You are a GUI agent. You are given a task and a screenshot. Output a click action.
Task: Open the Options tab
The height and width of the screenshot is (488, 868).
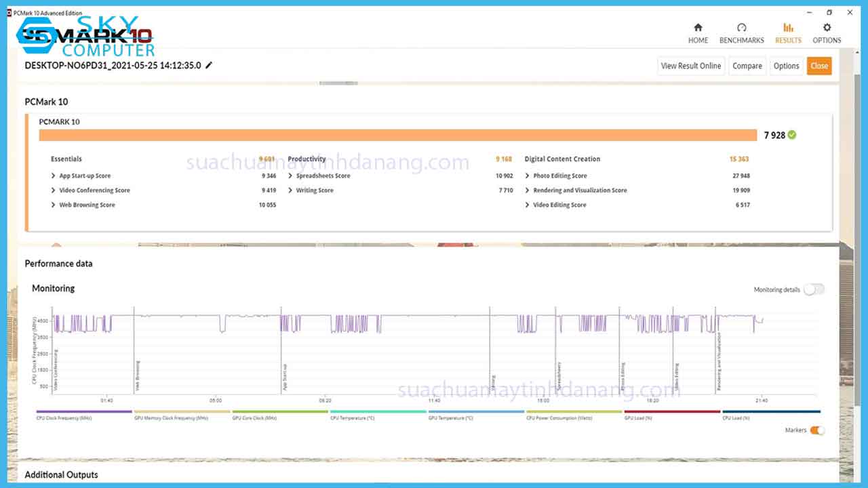[827, 33]
